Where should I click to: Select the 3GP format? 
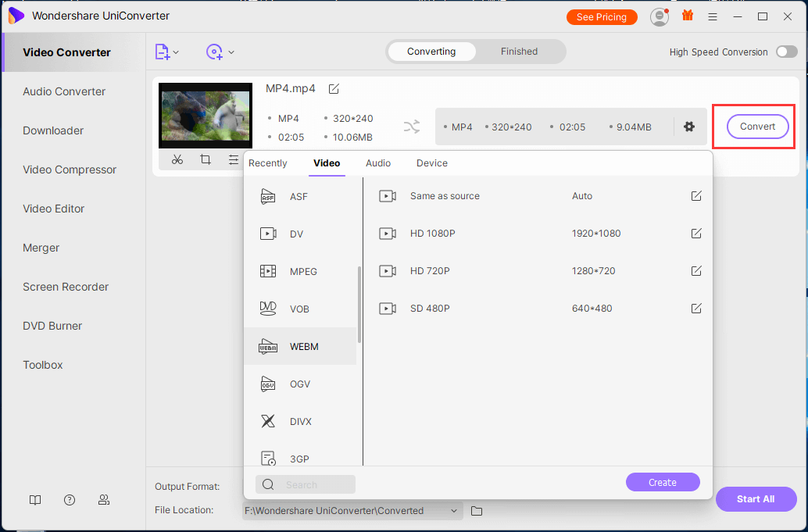click(x=300, y=457)
